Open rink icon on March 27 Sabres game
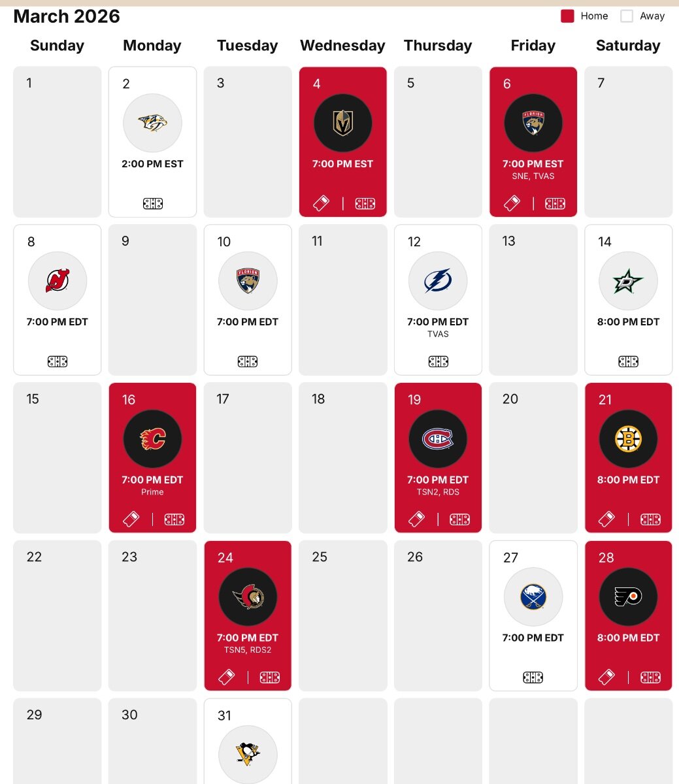This screenshot has width=679, height=784. point(533,678)
